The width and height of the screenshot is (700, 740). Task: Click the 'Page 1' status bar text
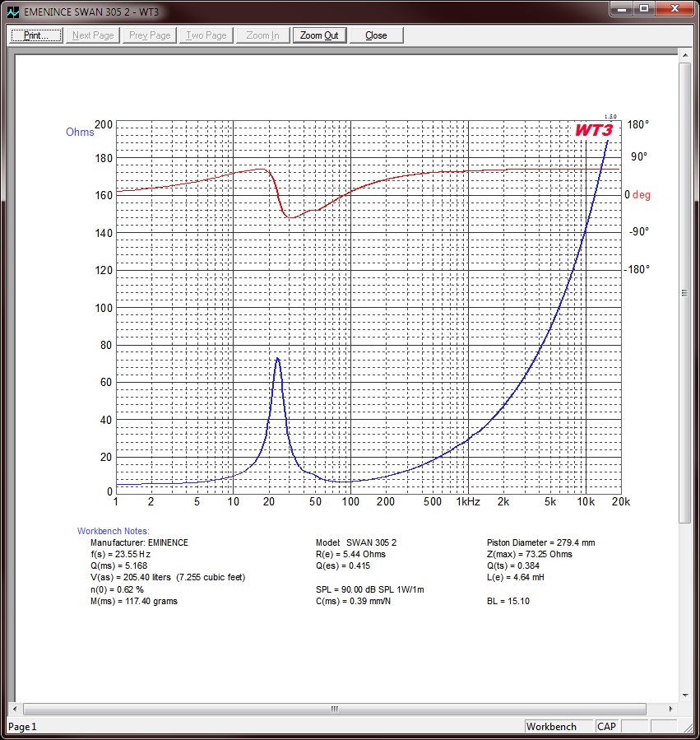(22, 727)
